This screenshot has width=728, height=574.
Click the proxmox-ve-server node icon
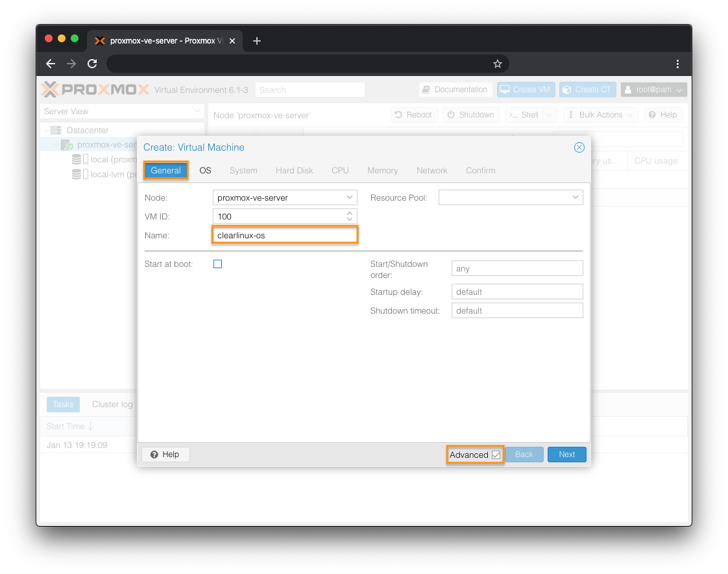point(67,145)
